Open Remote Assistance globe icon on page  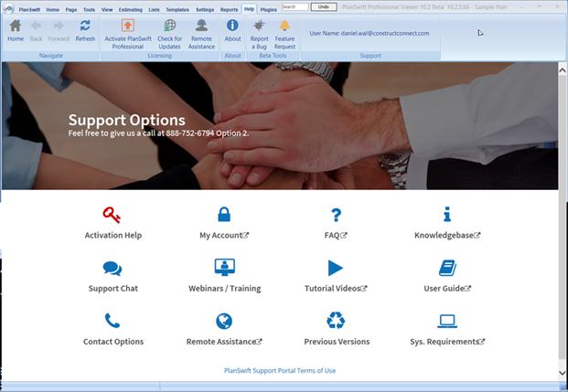(224, 321)
